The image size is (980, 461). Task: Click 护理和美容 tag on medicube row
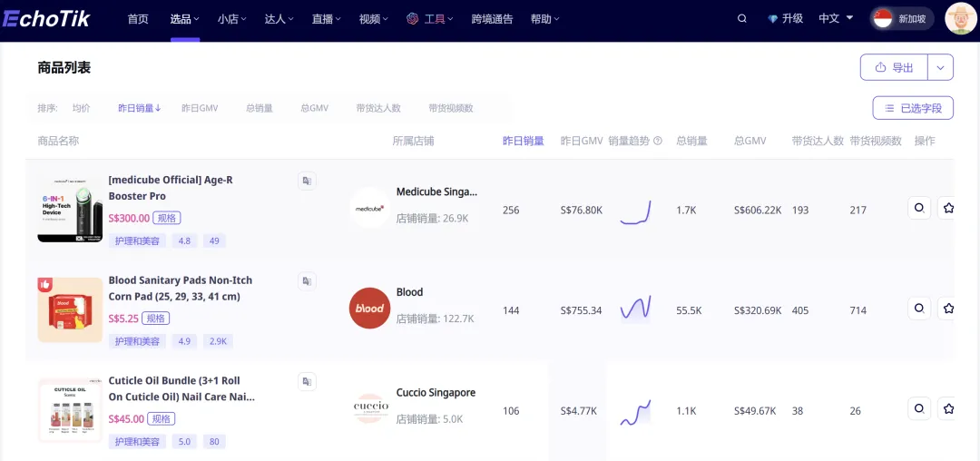[137, 240]
